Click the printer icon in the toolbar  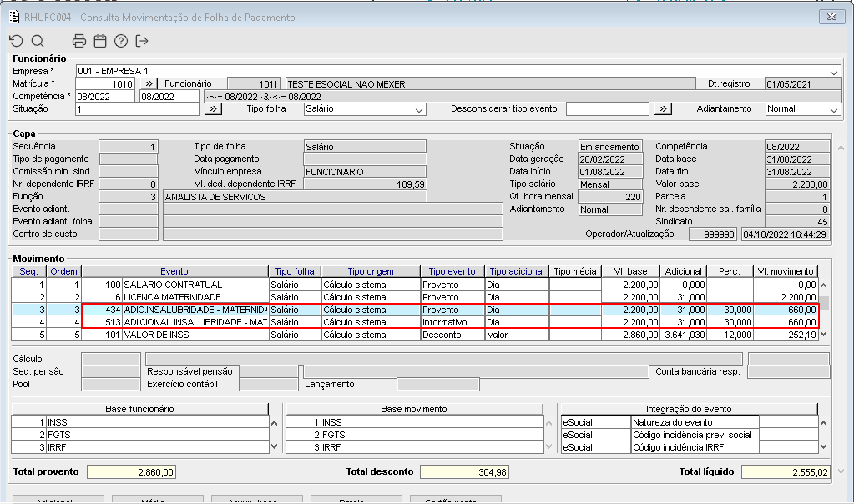(79, 41)
